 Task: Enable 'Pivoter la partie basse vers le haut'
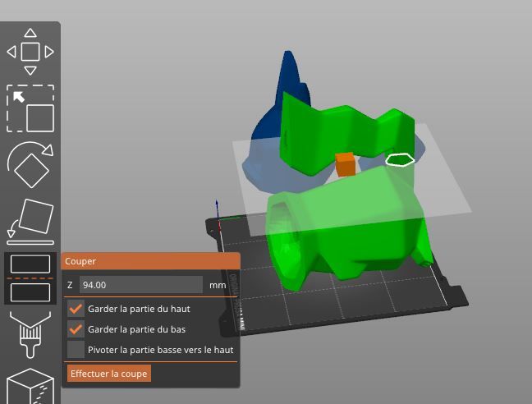coord(76,350)
